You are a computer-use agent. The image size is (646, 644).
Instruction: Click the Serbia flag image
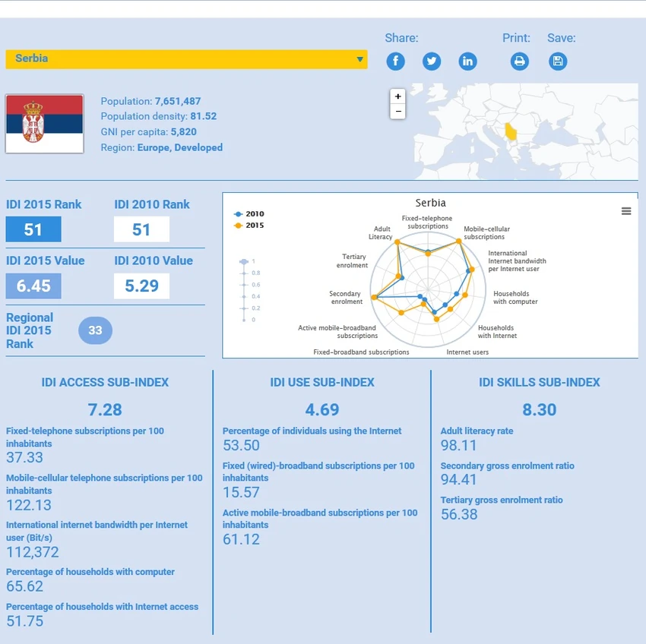pos(45,124)
